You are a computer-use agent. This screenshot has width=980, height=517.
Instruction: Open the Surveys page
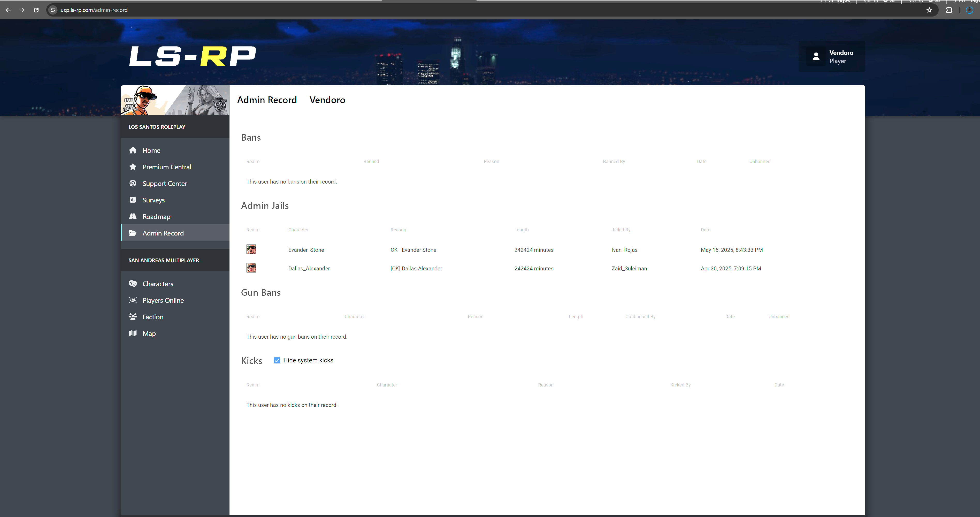click(175, 200)
